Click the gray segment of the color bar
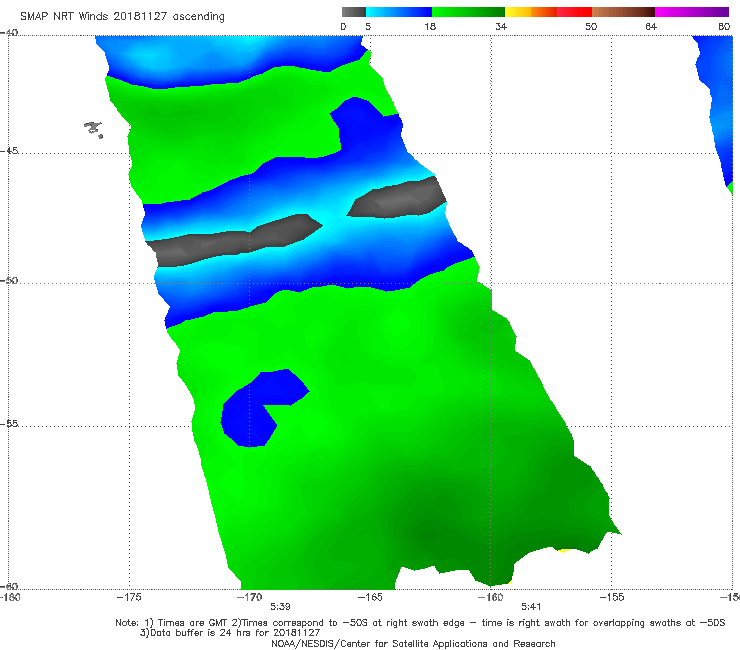Screen dimensions: 740x650 click(353, 12)
